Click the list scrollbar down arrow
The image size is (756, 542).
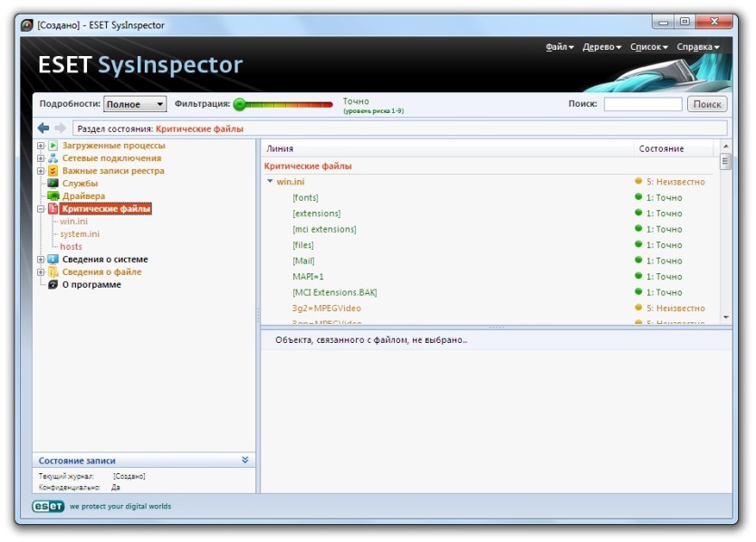tap(725, 318)
